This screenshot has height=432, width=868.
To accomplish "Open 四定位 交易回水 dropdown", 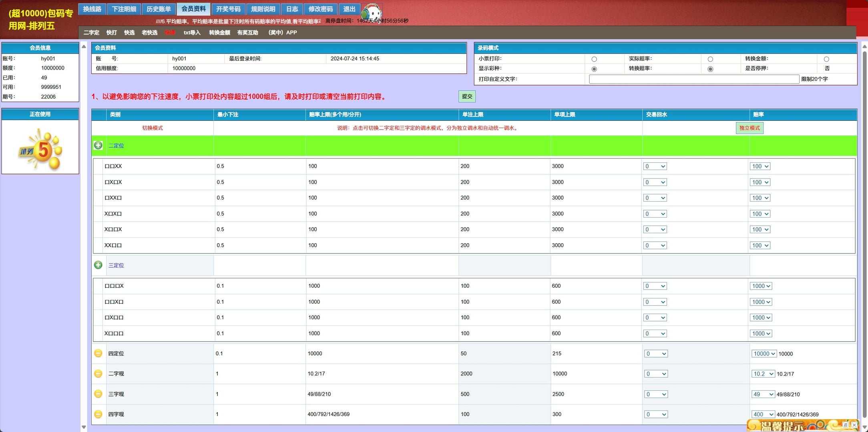I will (655, 354).
